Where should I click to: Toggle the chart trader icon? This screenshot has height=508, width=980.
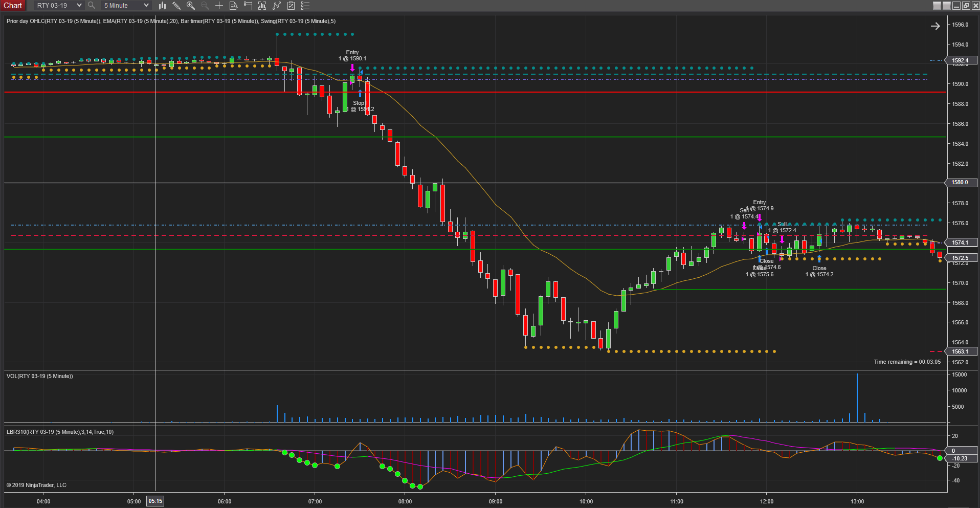248,6
